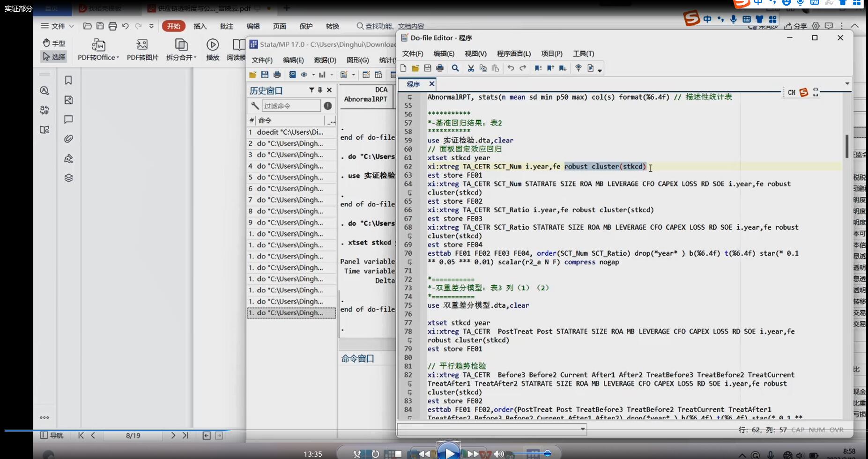Click Paste icon in Do-file Editor toolbar
This screenshot has width=868, height=459.
pyautogui.click(x=495, y=68)
